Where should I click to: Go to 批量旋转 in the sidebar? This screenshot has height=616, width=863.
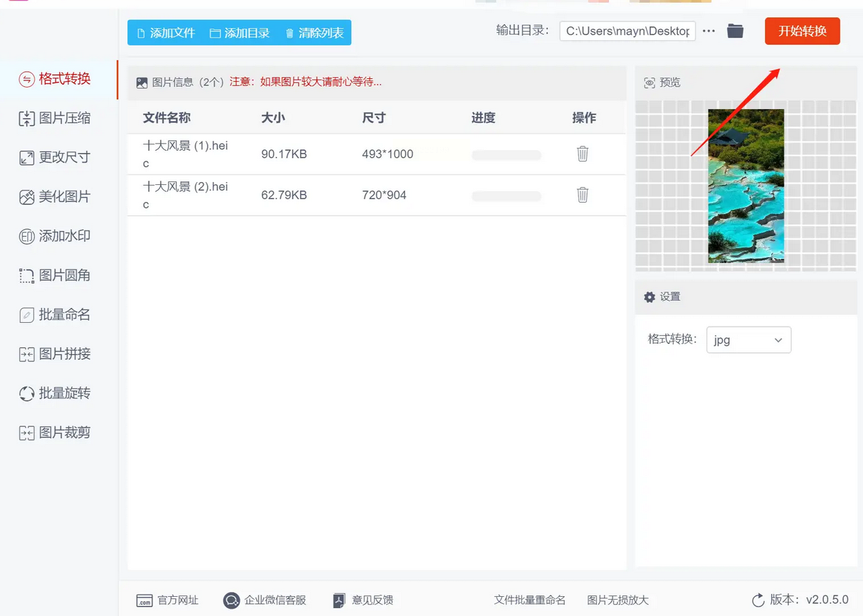coord(55,393)
